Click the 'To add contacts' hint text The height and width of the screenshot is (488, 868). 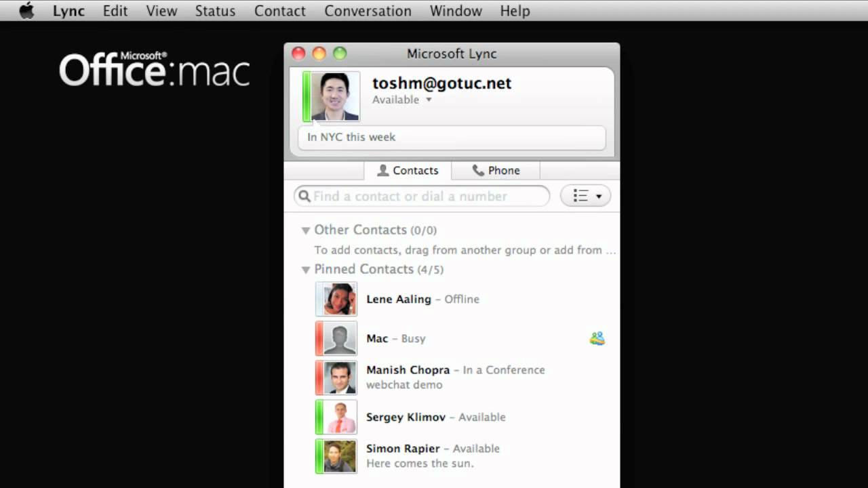point(465,250)
